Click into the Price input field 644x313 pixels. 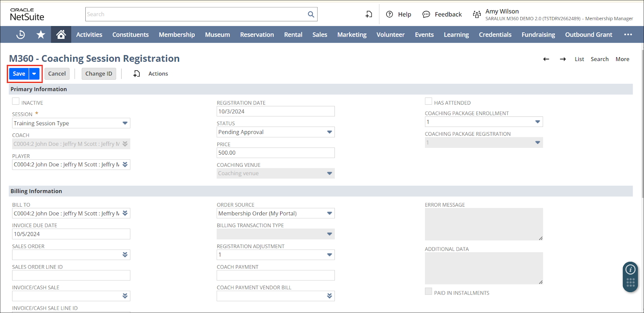275,153
